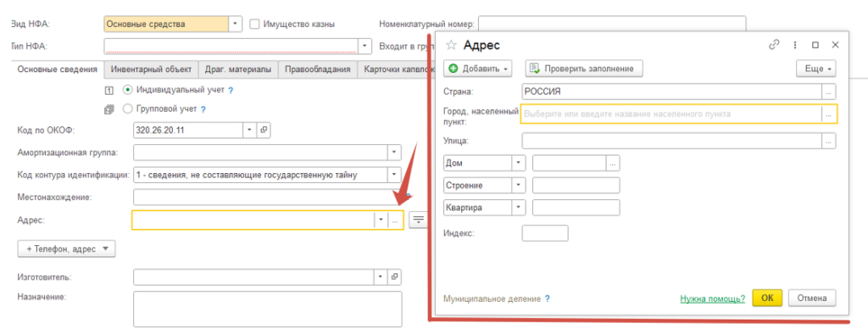868x329 pixels.
Task: Click into the Квартира number field
Action: click(576, 208)
